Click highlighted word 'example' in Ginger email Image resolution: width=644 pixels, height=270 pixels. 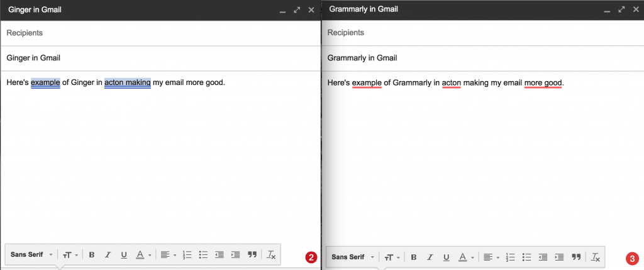pos(45,82)
